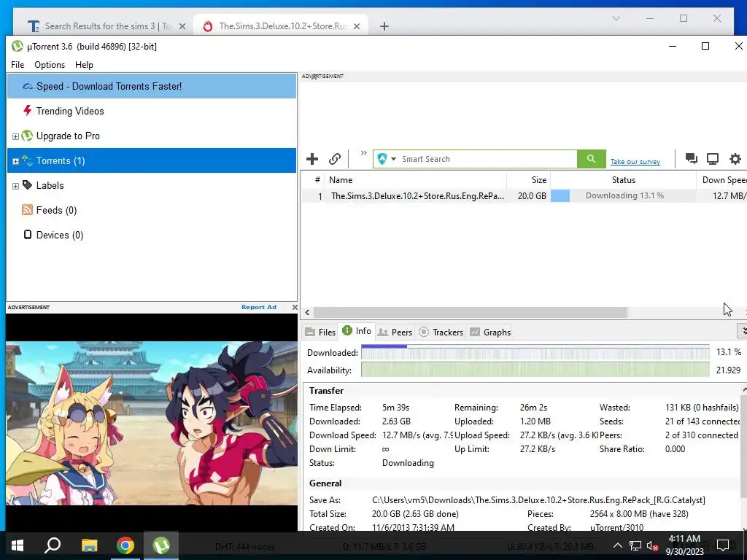Sort by the Size column header
This screenshot has width=747, height=560.
coord(528,180)
